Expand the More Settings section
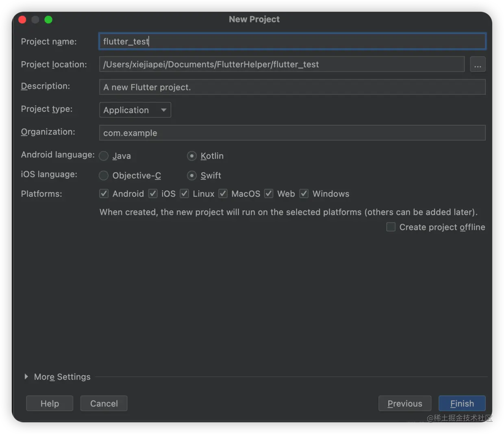Screen dimensions: 504x434 [x=26, y=377]
